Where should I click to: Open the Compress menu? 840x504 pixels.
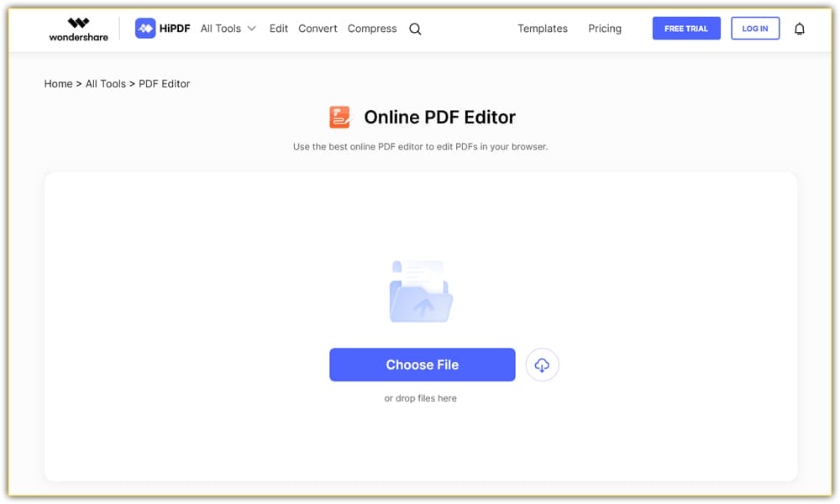coord(372,28)
